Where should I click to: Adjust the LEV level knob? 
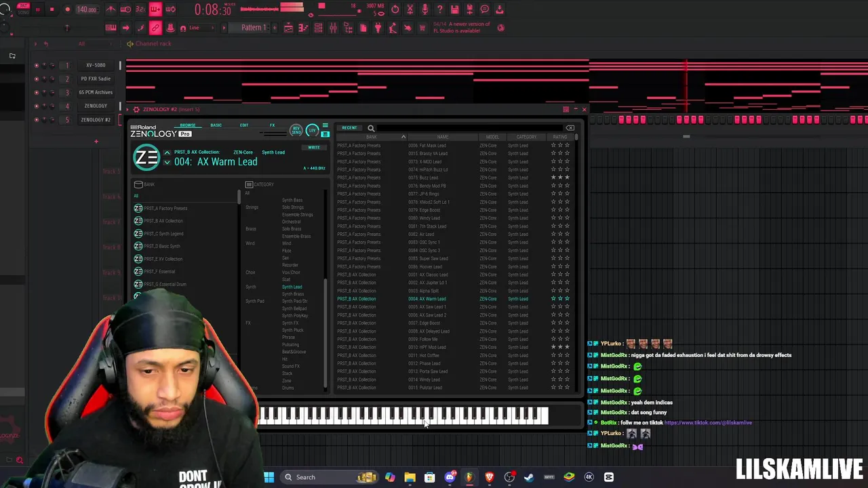312,130
